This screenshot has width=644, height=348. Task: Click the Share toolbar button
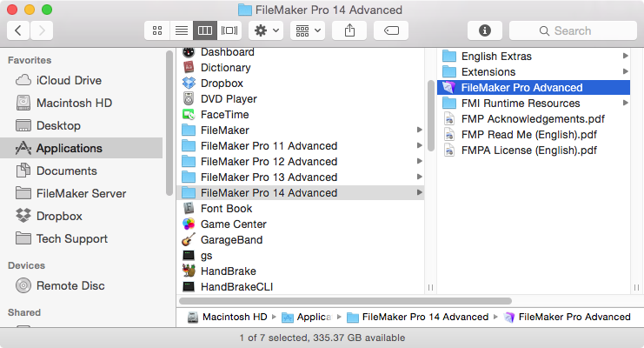349,30
